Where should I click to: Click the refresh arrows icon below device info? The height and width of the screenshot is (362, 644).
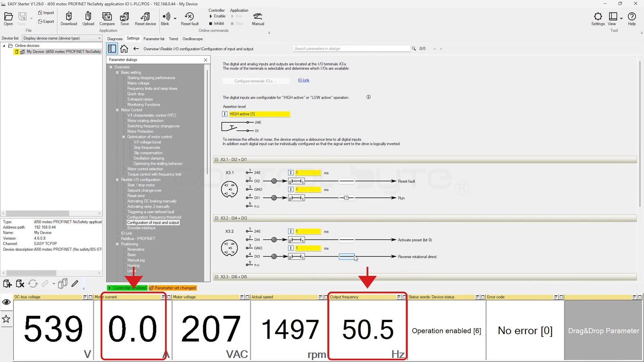coord(33,284)
